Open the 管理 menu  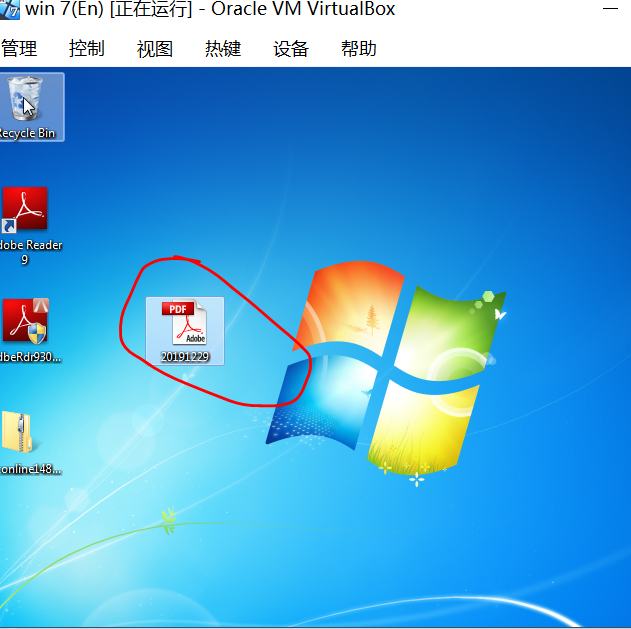point(19,49)
